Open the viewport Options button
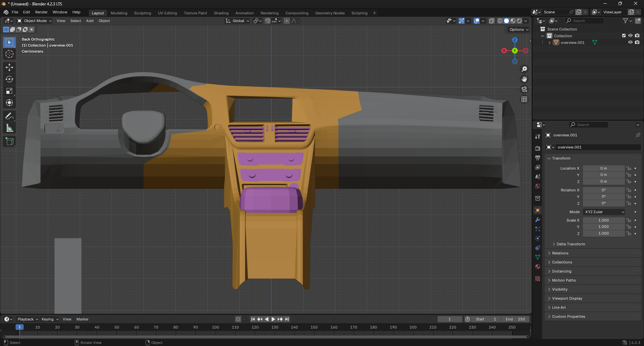 (x=519, y=30)
